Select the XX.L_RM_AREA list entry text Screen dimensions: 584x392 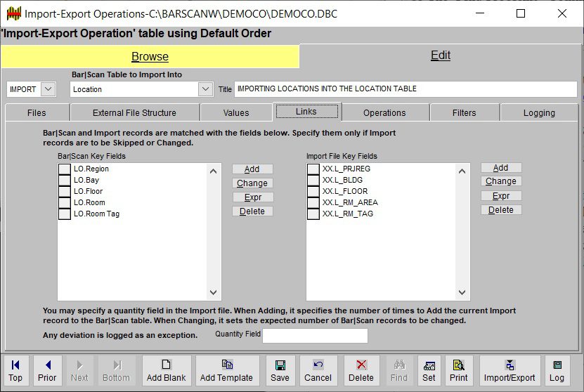(x=350, y=202)
